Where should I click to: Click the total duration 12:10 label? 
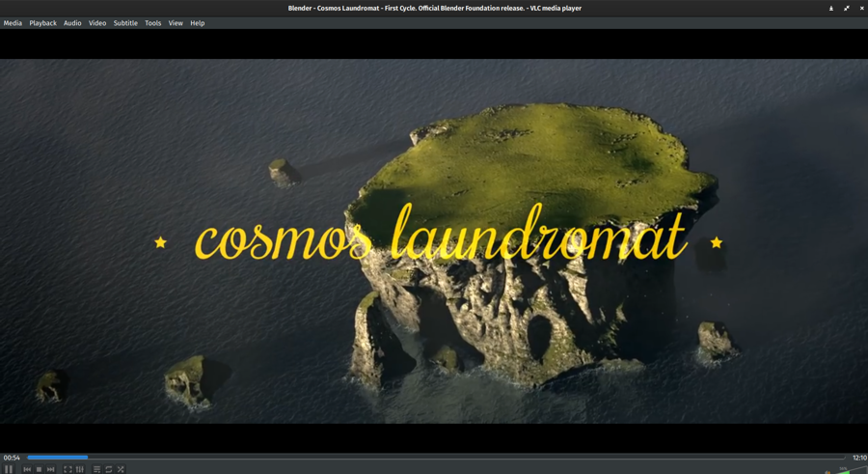(859, 458)
